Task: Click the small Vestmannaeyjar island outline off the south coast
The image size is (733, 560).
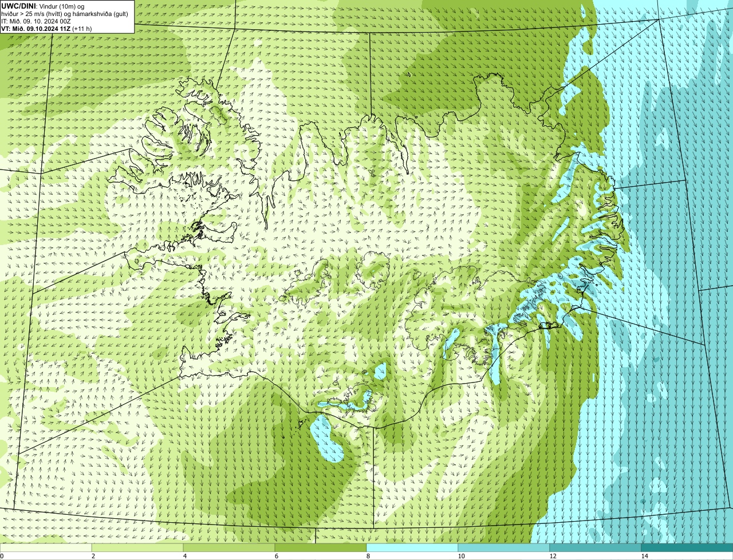Action: [299, 424]
